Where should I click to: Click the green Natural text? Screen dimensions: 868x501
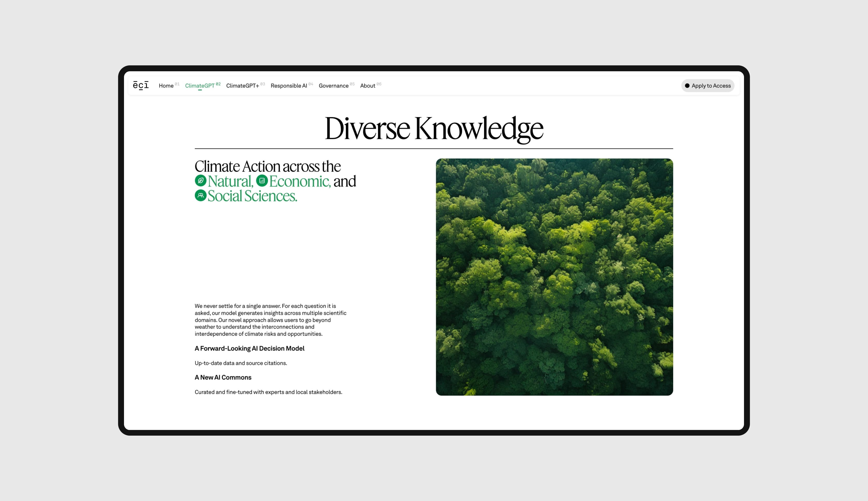[231, 181]
